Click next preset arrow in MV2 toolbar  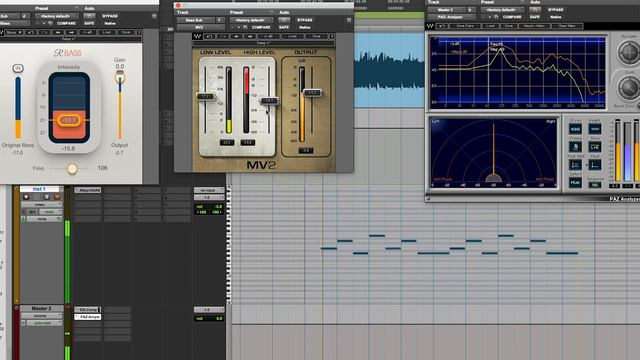click(249, 36)
